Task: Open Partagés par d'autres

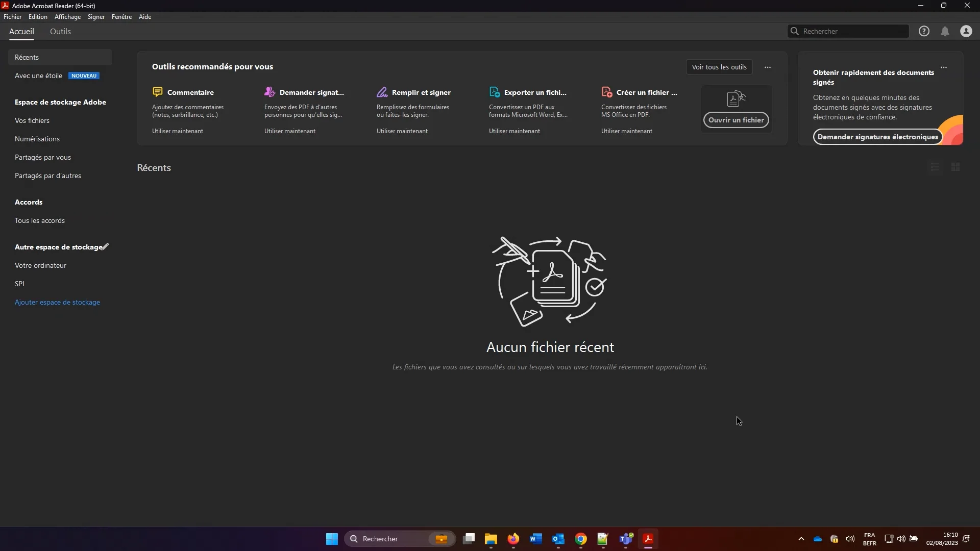Action: point(48,176)
